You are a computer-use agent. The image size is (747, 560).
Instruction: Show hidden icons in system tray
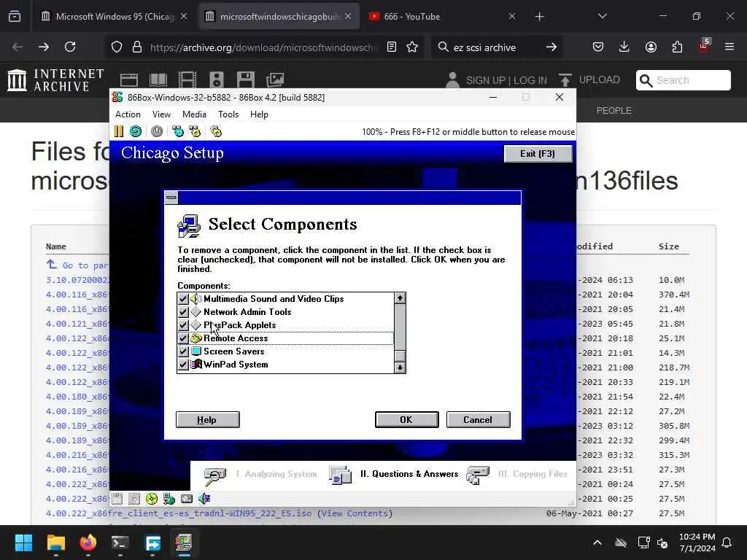coord(597,542)
